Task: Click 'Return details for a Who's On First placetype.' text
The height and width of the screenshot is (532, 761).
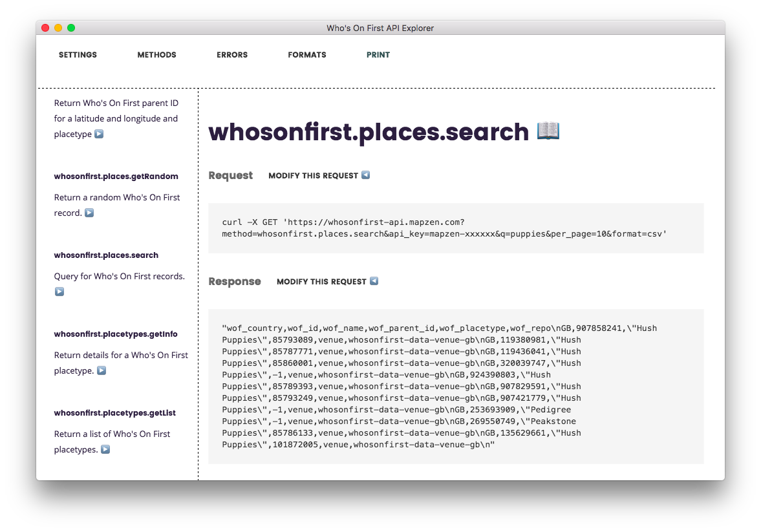Action: coord(121,363)
